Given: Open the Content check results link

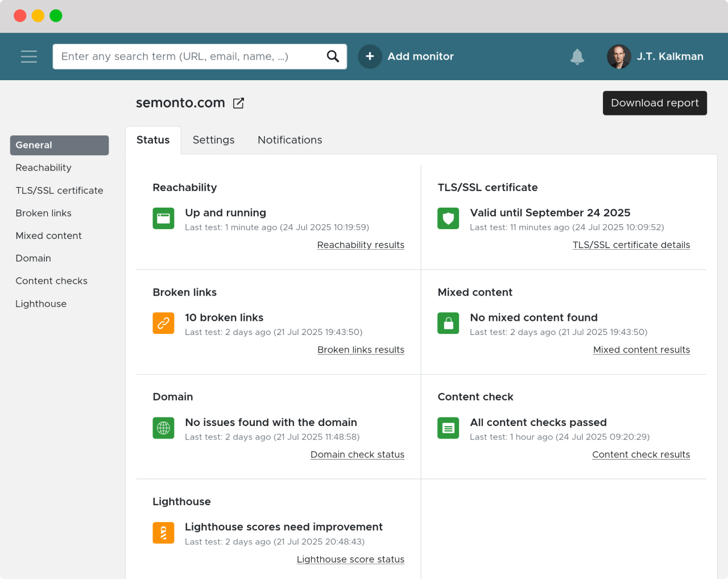Looking at the screenshot, I should (641, 454).
